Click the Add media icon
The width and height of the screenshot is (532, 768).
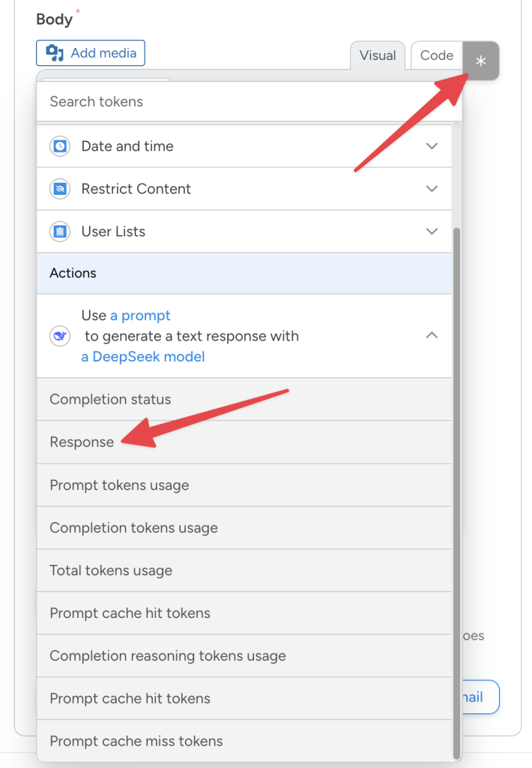tap(55, 52)
